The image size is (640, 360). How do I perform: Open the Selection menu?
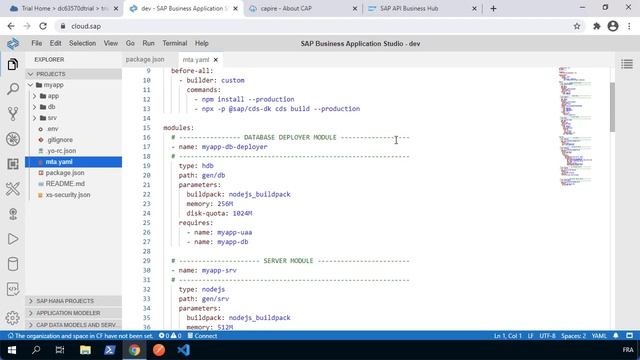(82, 43)
